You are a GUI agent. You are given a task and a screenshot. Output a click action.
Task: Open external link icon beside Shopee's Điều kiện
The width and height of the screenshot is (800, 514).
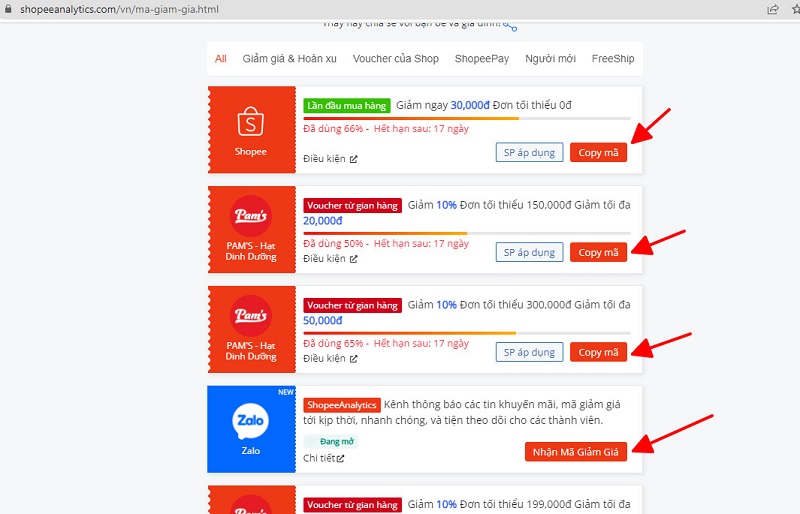[353, 159]
